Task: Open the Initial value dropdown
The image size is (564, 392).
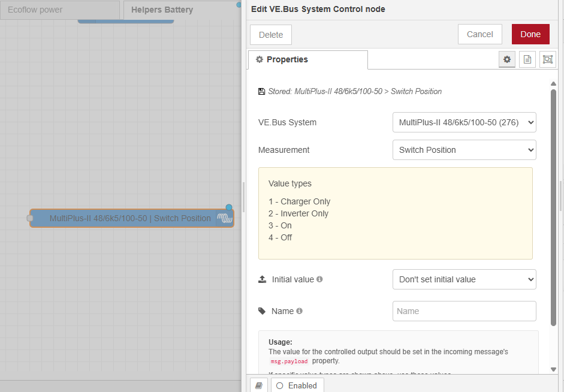Action: coord(465,279)
